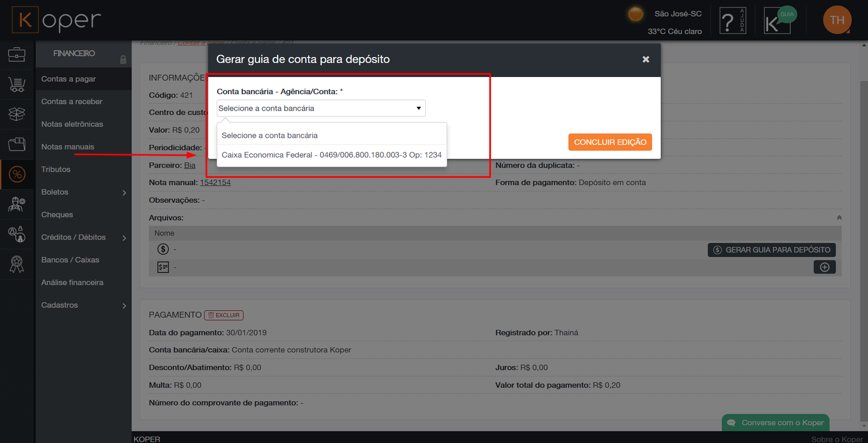The height and width of the screenshot is (443, 868).
Task: Open the help question mark icon
Action: (x=732, y=21)
